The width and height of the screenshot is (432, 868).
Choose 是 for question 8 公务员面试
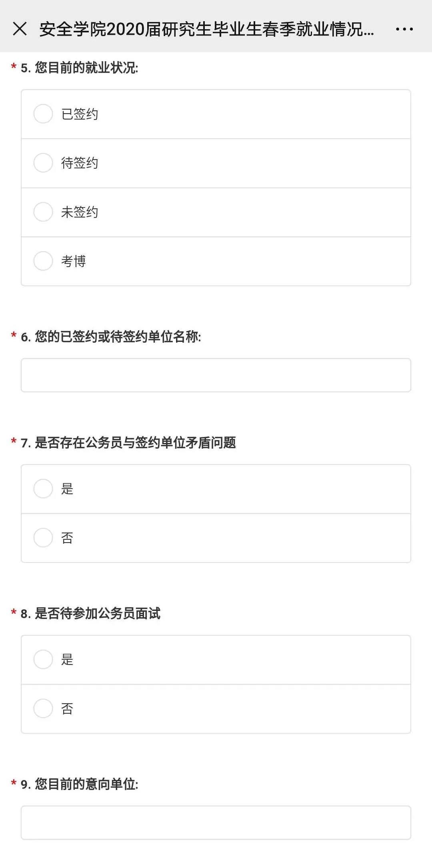[x=43, y=659]
